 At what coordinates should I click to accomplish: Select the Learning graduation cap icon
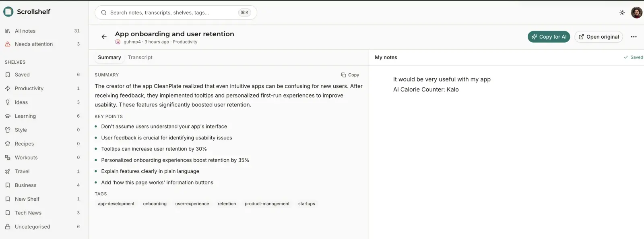7,116
